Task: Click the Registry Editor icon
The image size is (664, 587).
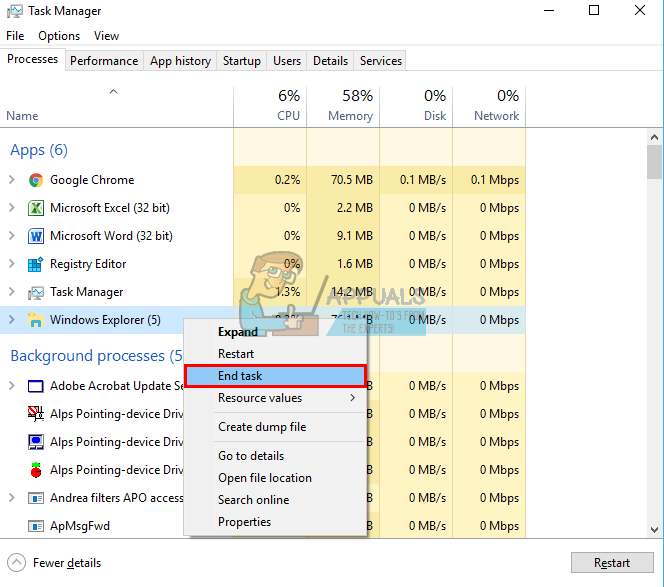Action: [36, 264]
